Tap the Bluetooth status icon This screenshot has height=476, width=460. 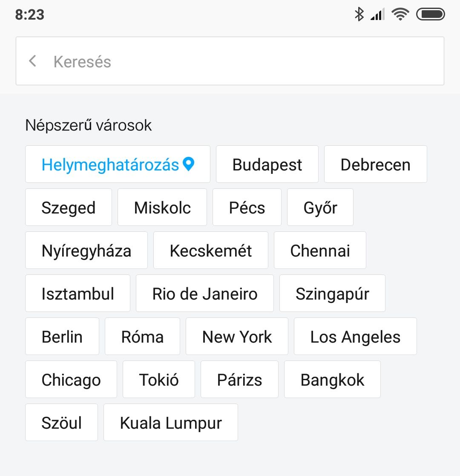point(359,14)
